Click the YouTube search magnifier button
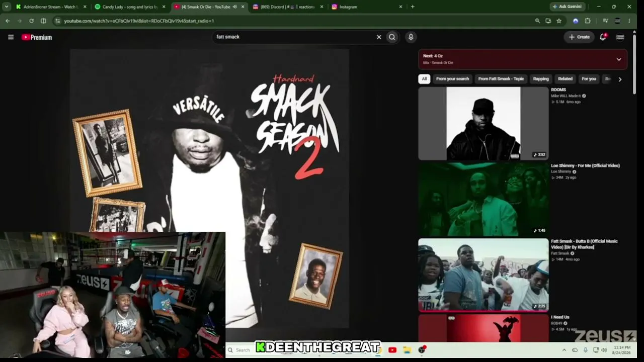Image resolution: width=644 pixels, height=362 pixels. pyautogui.click(x=392, y=37)
